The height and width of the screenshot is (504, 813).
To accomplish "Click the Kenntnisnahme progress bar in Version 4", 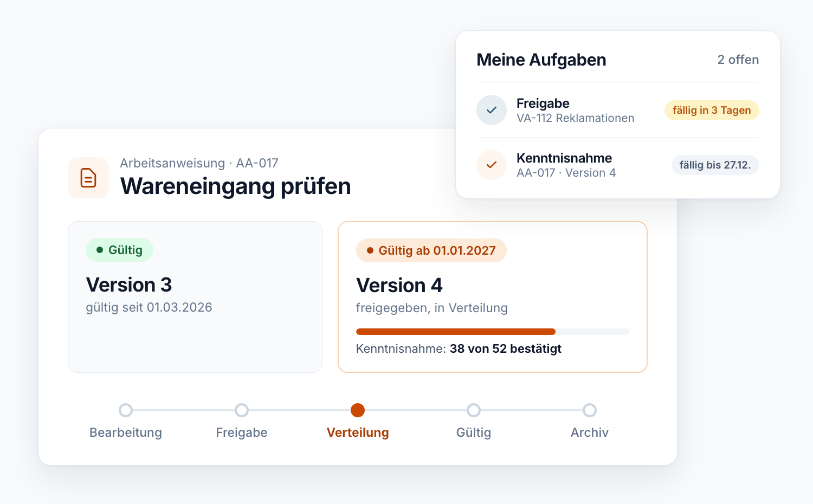I will click(493, 332).
